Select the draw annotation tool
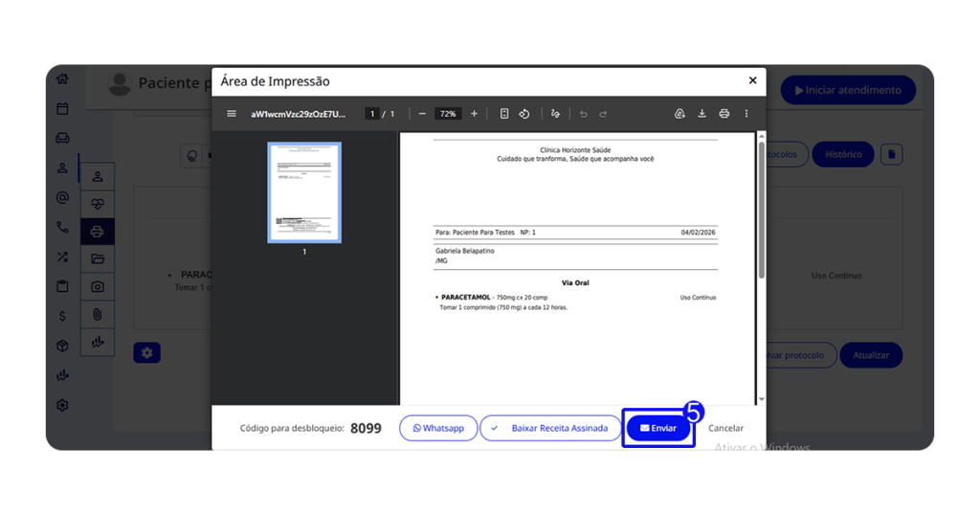 click(555, 114)
